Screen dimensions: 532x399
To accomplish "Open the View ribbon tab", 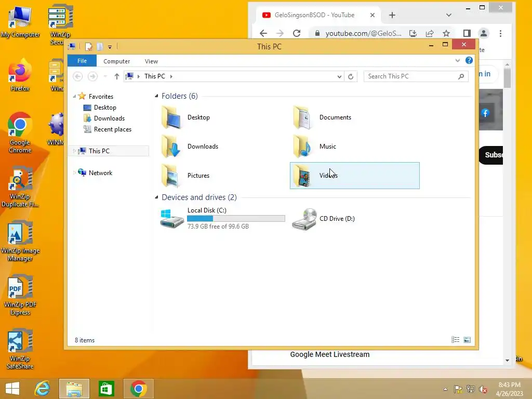I will [151, 61].
